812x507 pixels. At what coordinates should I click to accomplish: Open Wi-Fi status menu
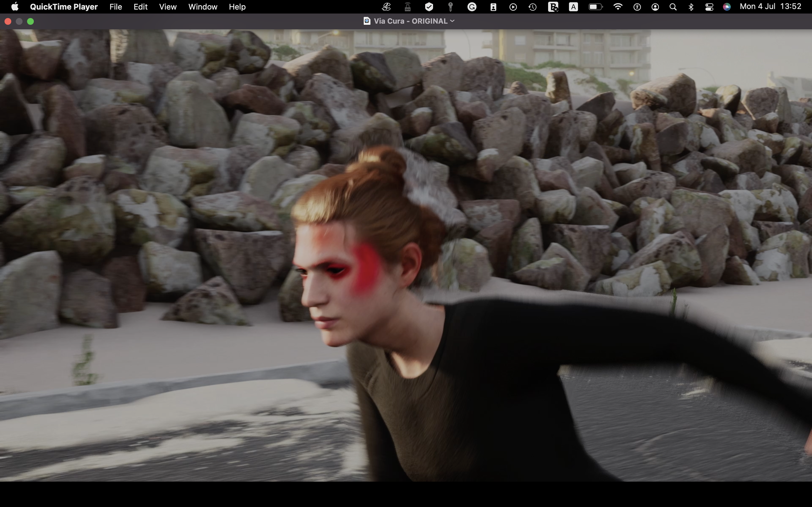pos(618,7)
